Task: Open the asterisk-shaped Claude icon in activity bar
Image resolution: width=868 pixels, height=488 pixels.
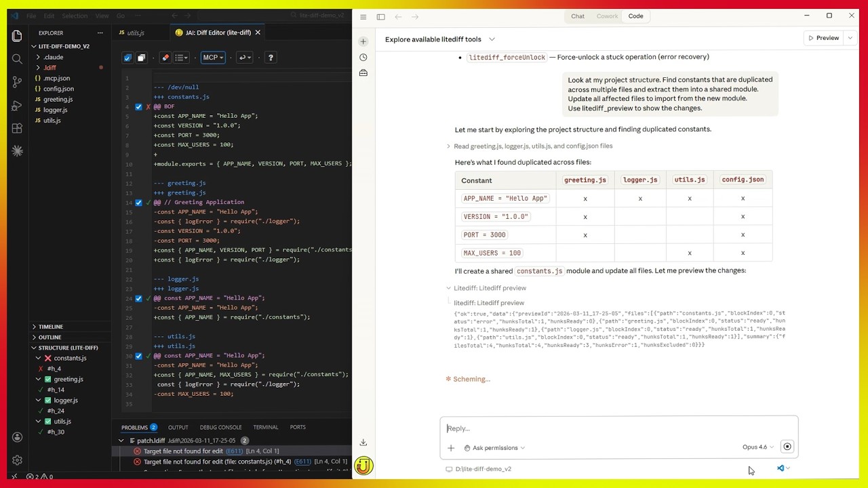Action: pyautogui.click(x=17, y=151)
